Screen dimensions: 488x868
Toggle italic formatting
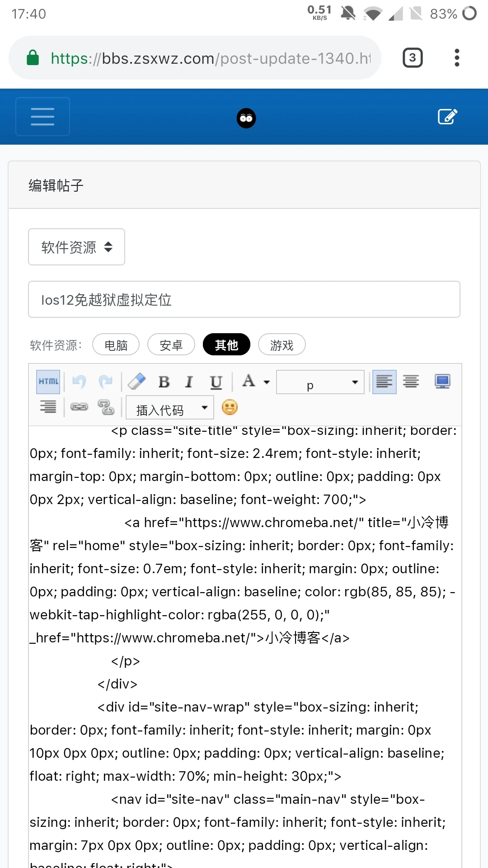(x=189, y=382)
